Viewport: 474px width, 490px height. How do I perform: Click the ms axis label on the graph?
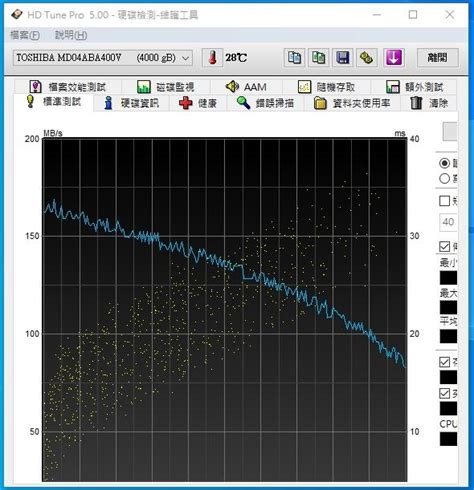(x=400, y=133)
